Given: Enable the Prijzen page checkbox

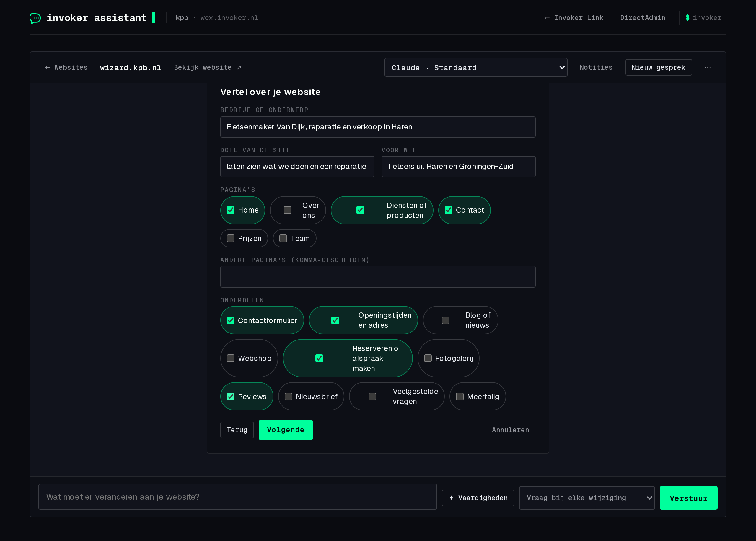Looking at the screenshot, I should pyautogui.click(x=230, y=239).
